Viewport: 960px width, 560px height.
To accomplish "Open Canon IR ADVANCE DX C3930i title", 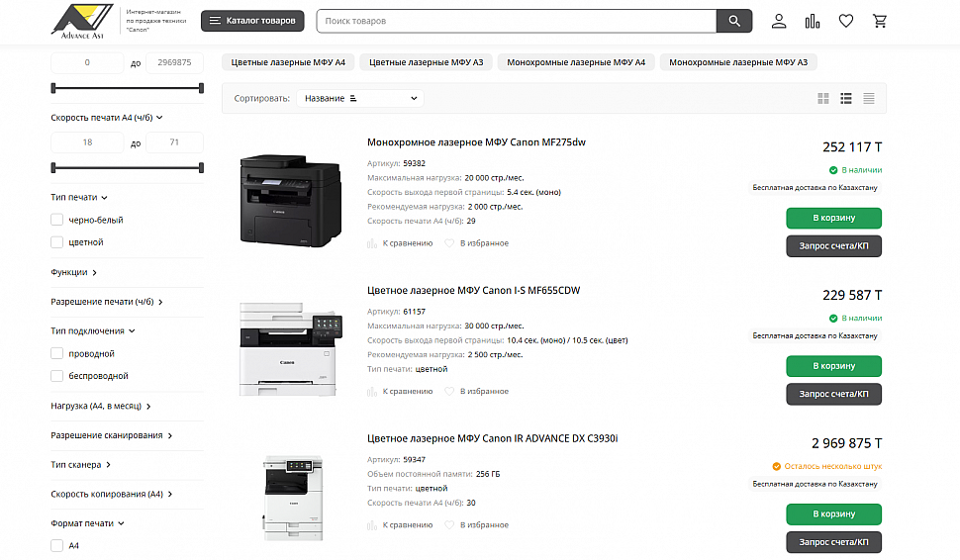I will 492,439.
